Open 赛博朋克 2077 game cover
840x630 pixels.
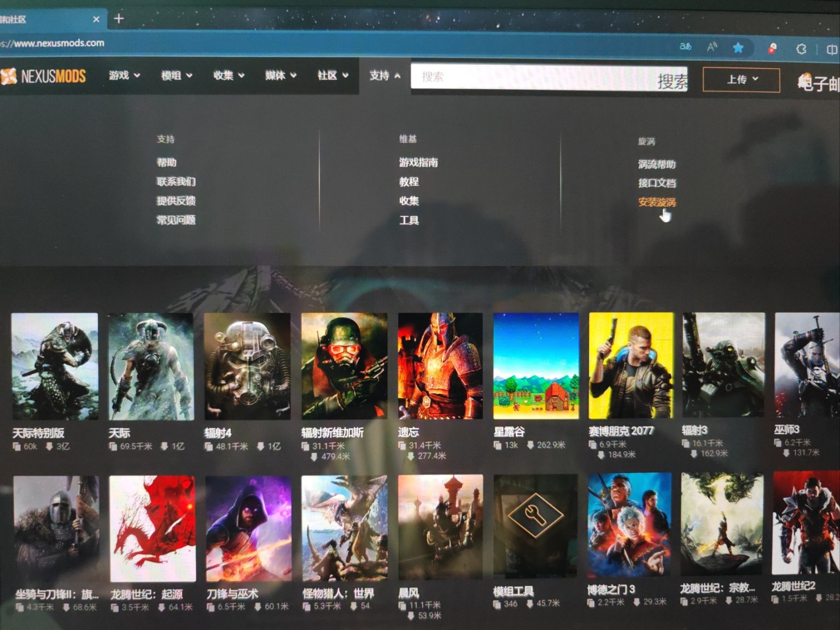point(631,365)
